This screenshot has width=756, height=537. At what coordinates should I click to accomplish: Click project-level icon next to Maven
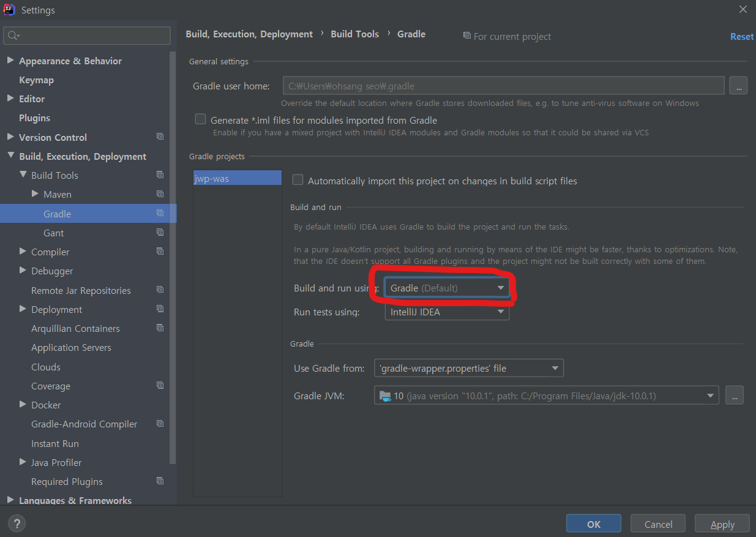tap(160, 194)
